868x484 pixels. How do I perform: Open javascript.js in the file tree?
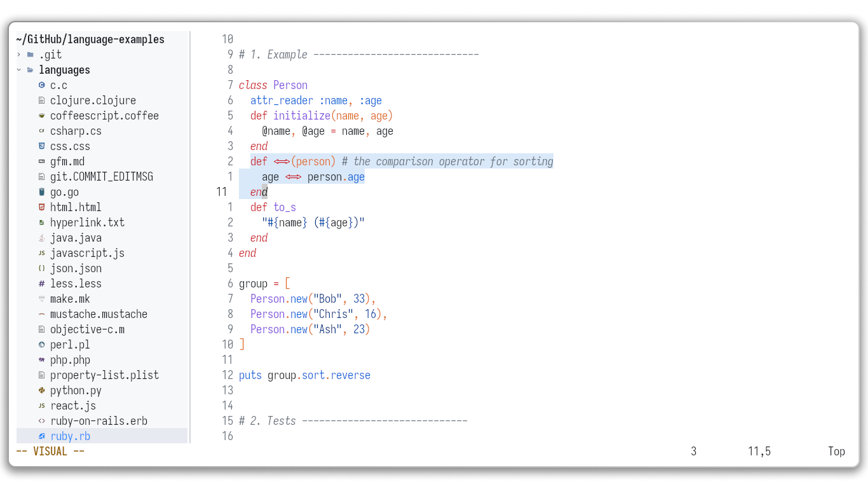(87, 253)
